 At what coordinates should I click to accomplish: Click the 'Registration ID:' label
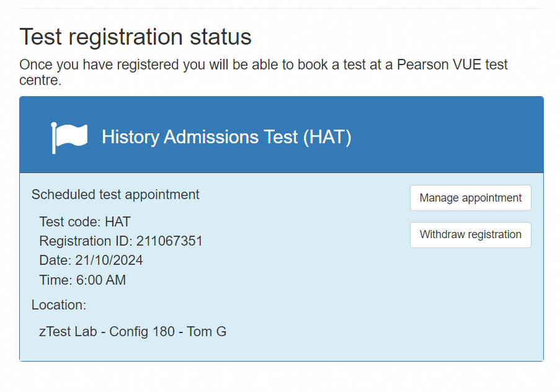tap(86, 241)
